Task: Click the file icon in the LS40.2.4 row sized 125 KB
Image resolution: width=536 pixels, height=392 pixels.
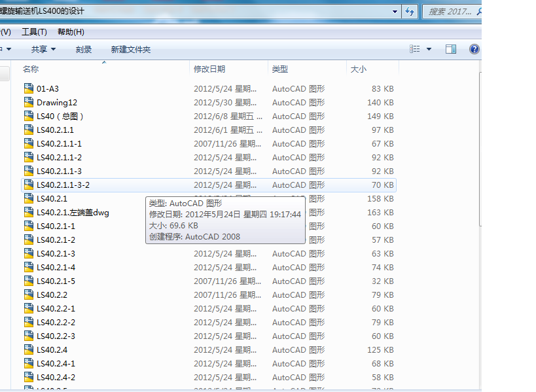Action: tap(29, 349)
